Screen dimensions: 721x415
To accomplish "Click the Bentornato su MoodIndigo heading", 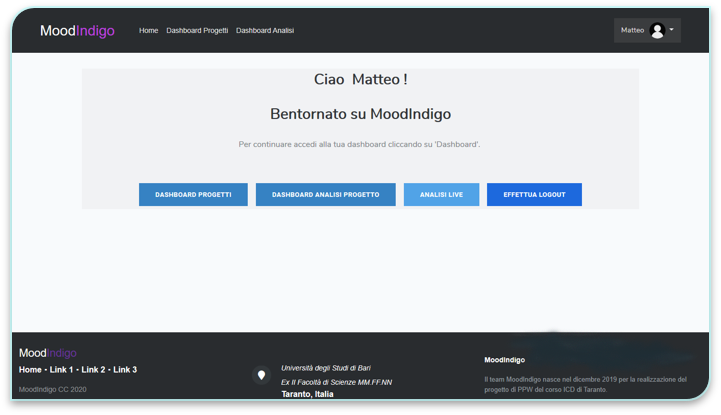I will (x=360, y=114).
